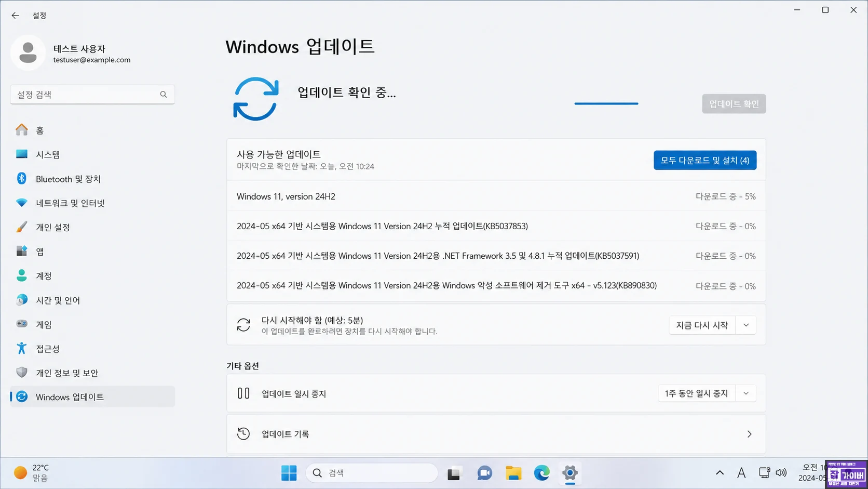Click the 업데이트 확인 중... status text

346,92
